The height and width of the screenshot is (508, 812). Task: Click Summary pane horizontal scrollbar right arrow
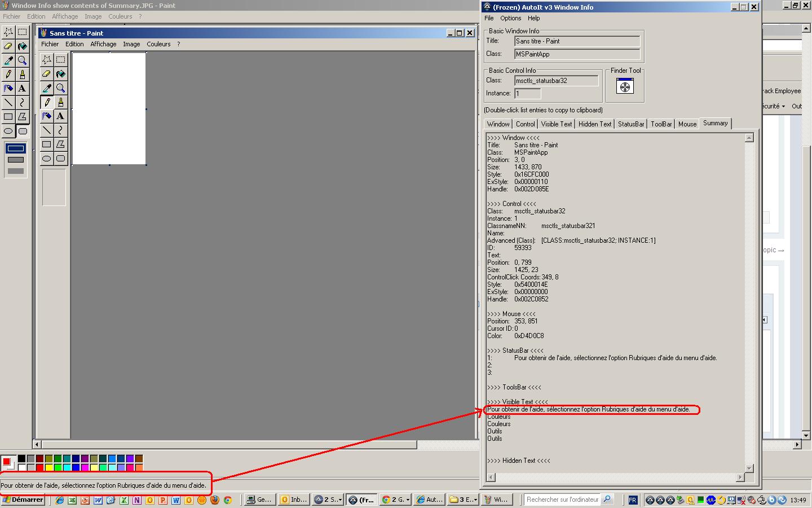[x=740, y=478]
